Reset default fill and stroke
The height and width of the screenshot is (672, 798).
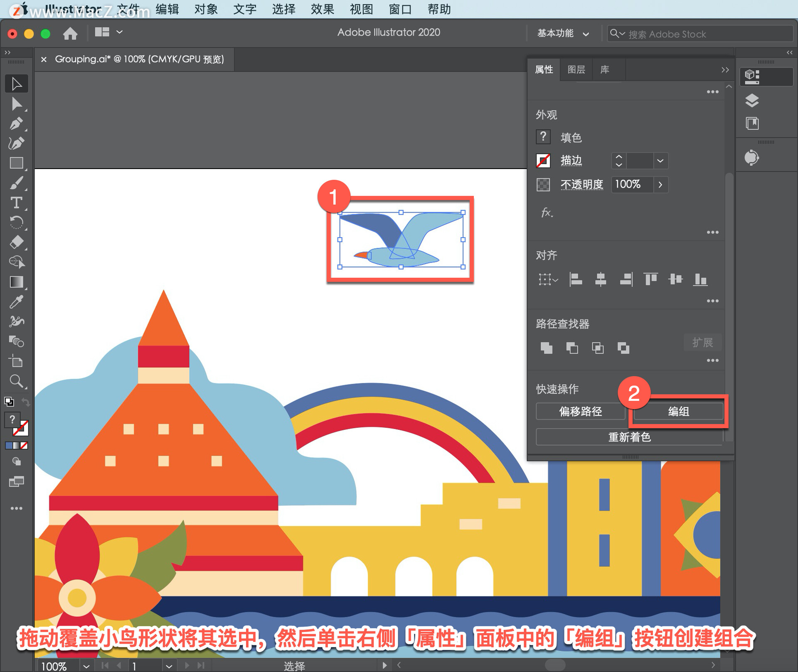pos(9,402)
